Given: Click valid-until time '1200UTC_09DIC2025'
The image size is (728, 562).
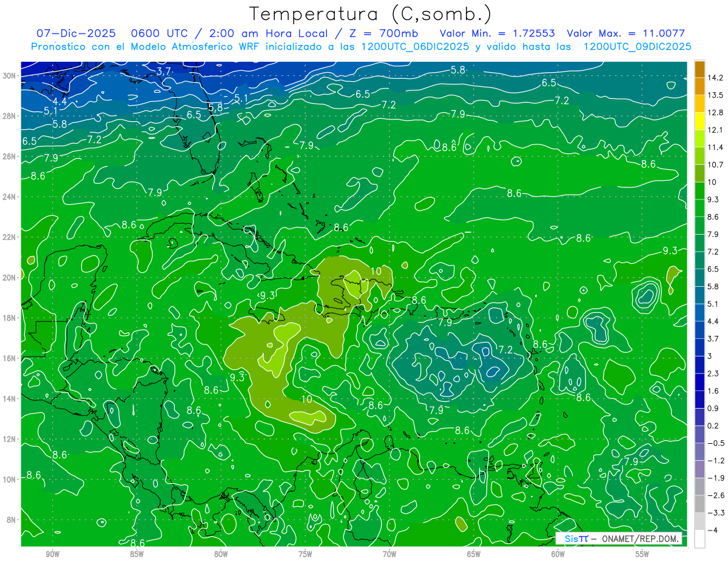Looking at the screenshot, I should tap(637, 47).
